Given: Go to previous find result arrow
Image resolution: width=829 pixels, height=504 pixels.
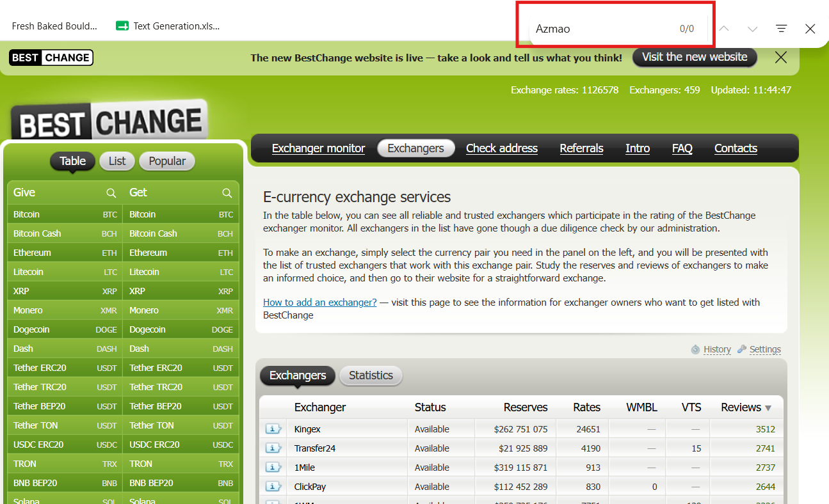Looking at the screenshot, I should (724, 29).
